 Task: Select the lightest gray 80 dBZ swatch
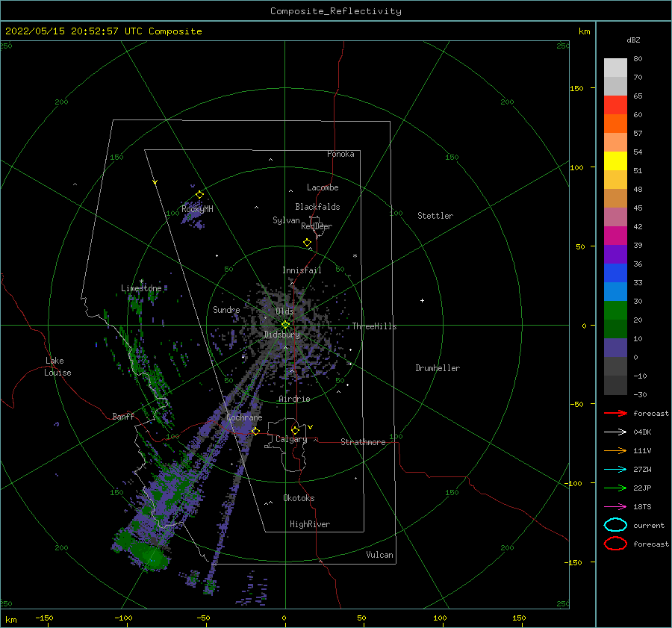[615, 68]
